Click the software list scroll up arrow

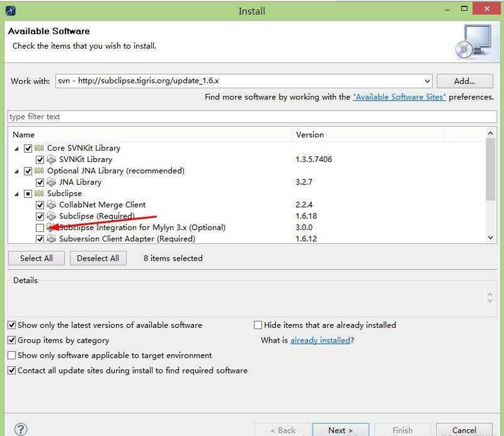click(491, 133)
